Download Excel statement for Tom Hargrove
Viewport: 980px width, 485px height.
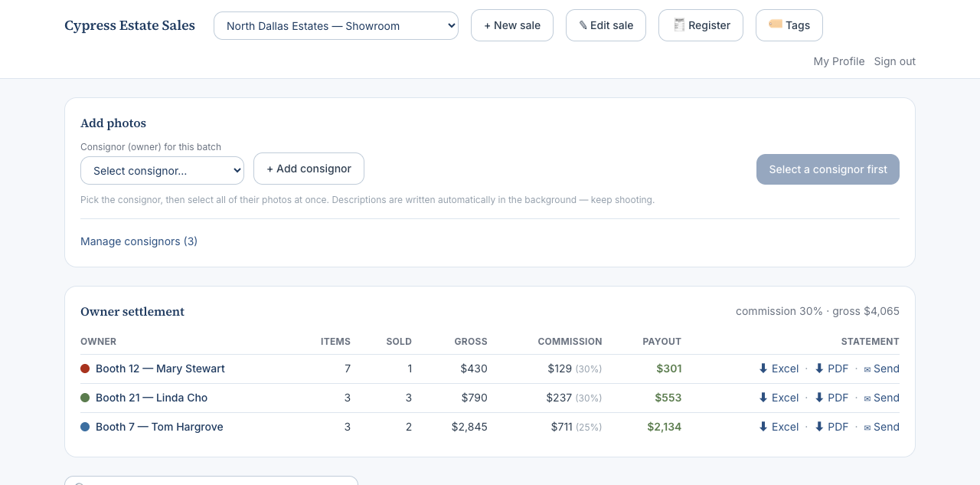click(x=779, y=427)
